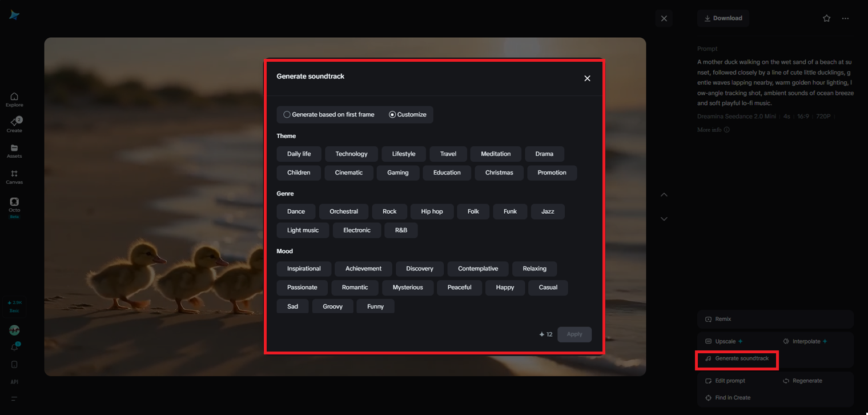The width and height of the screenshot is (868, 415).
Task: Pick the Happy mood
Action: pos(505,288)
